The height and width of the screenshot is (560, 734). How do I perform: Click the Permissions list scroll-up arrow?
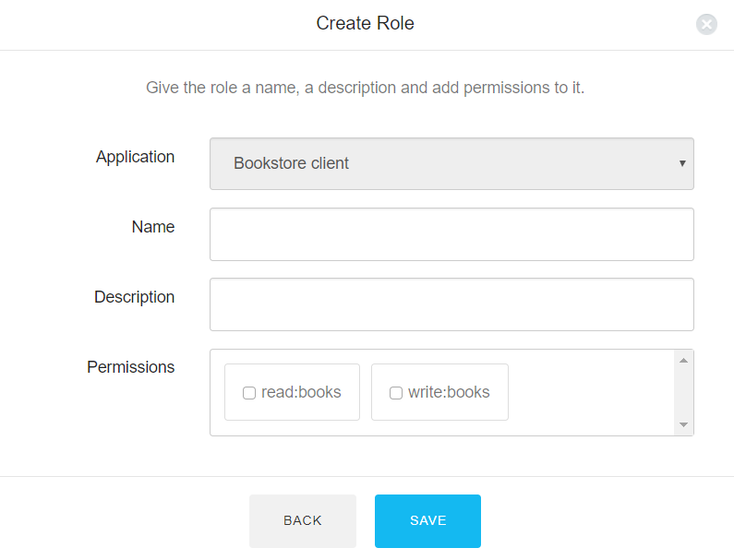point(683,360)
